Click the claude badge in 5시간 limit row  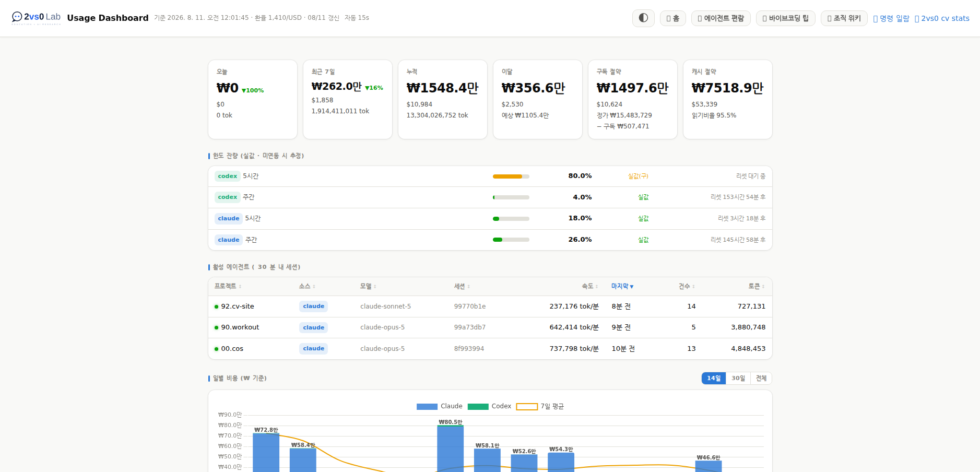tap(229, 219)
